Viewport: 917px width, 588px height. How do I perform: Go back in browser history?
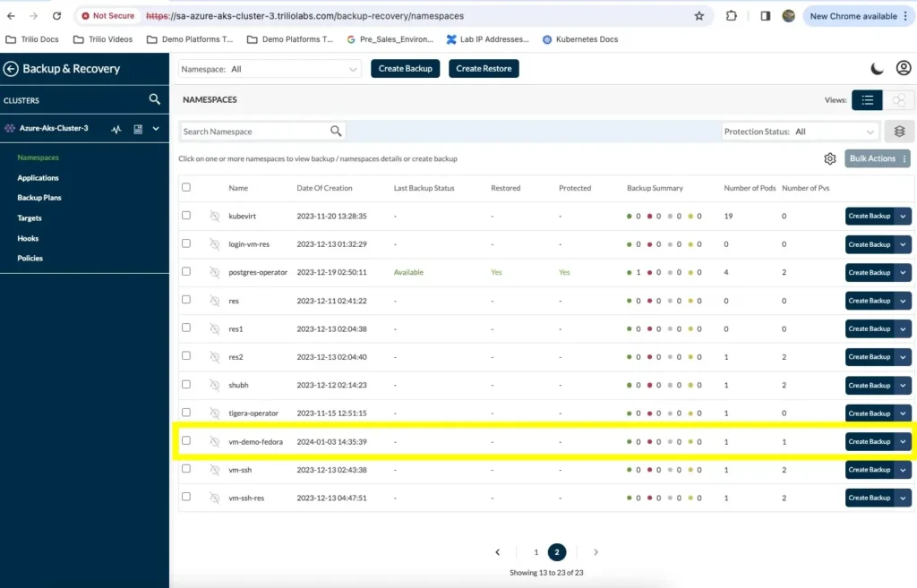point(11,16)
